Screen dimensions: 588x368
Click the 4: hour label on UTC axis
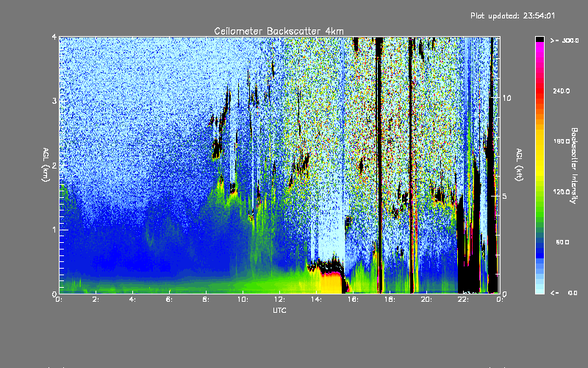click(133, 300)
